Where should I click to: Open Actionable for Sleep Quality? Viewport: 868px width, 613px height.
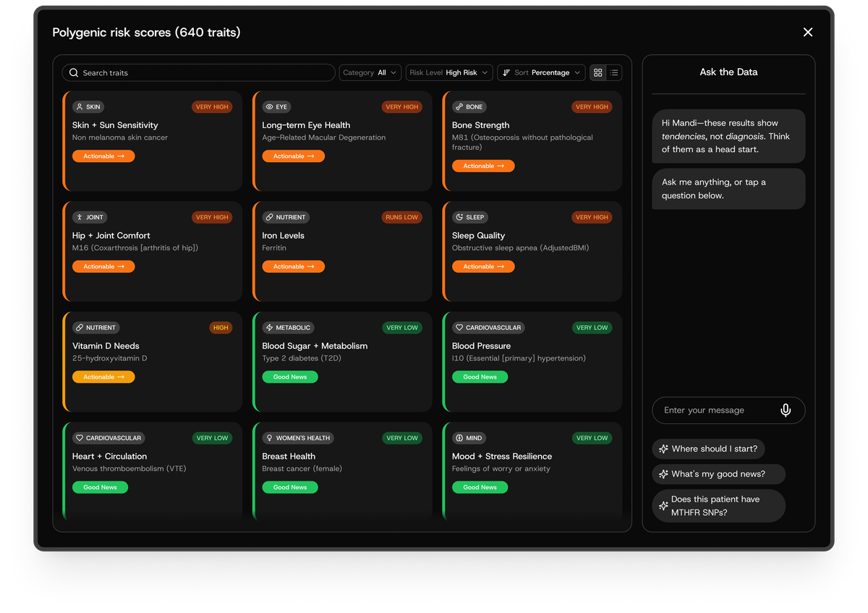(x=483, y=266)
